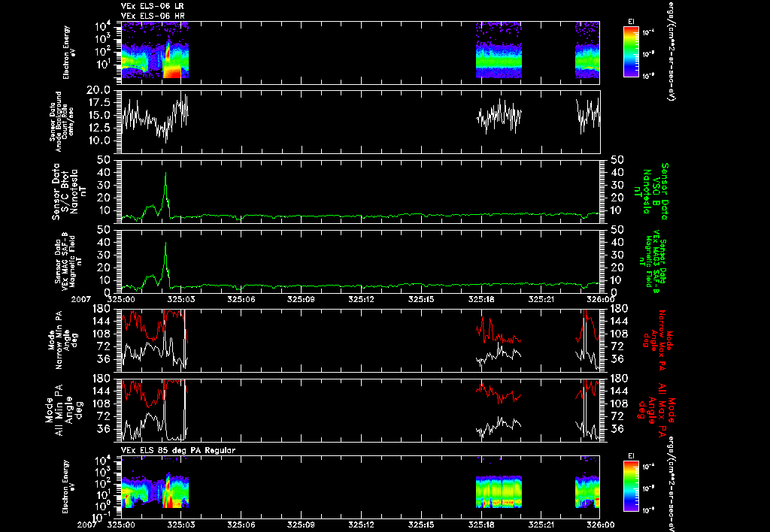770x532 pixels.
Task: Click "325:12" on the middle time axis
Action: (x=362, y=299)
